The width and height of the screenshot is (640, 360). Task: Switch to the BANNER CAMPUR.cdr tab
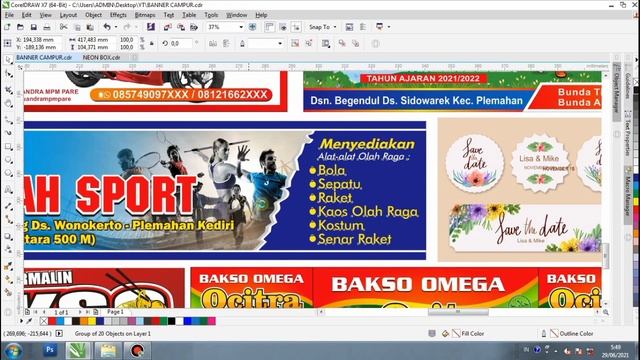[44, 58]
